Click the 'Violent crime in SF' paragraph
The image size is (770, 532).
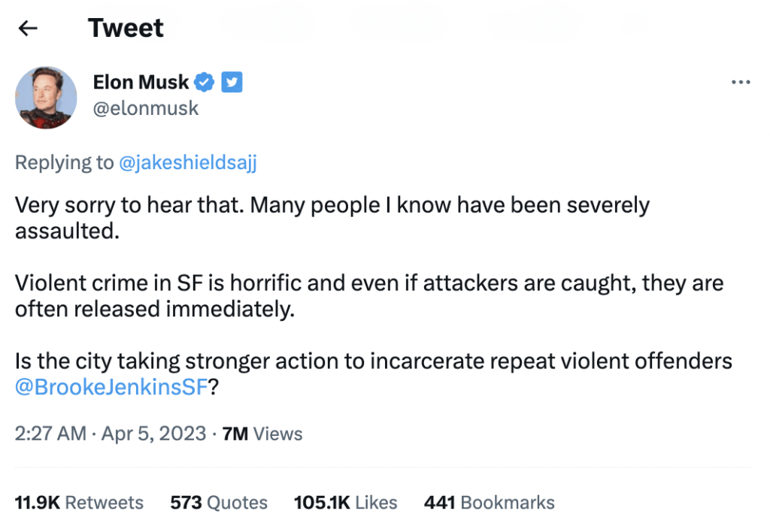[368, 296]
